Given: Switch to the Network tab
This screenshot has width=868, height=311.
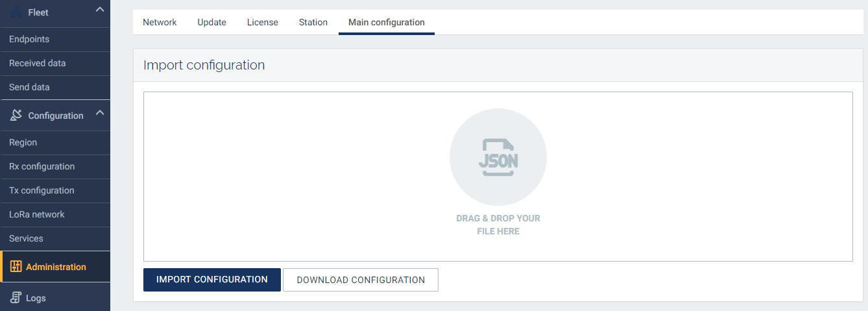Looking at the screenshot, I should (x=160, y=22).
